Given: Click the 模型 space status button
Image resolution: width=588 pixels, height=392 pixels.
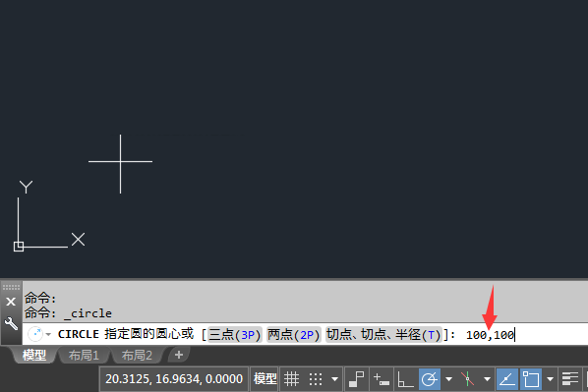Looking at the screenshot, I should 265,379.
